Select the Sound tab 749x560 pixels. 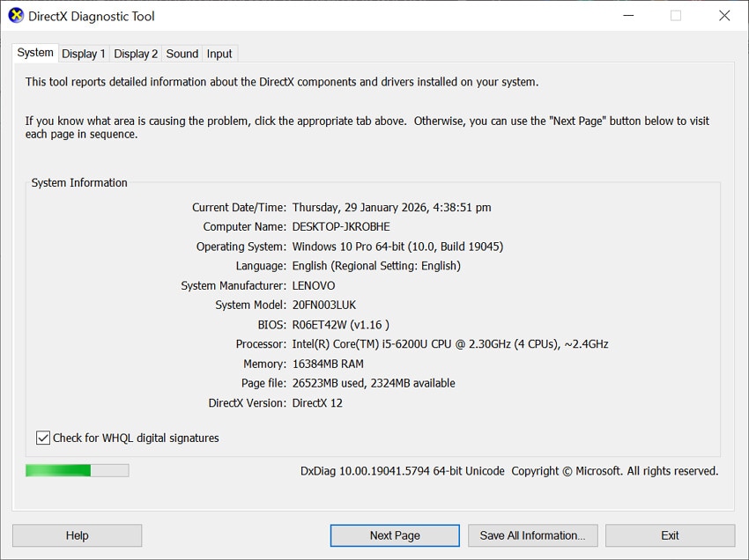click(182, 54)
